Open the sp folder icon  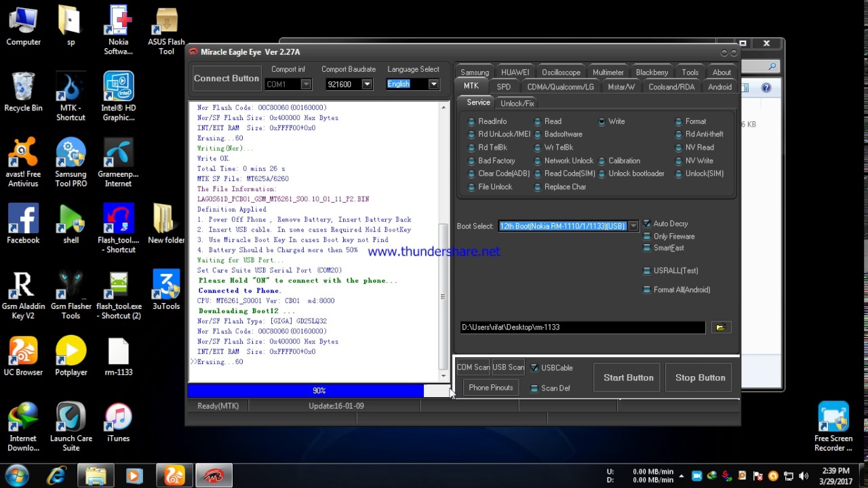(71, 27)
